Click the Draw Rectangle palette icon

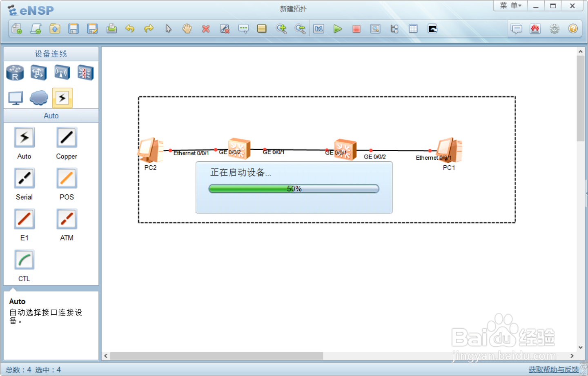click(262, 29)
